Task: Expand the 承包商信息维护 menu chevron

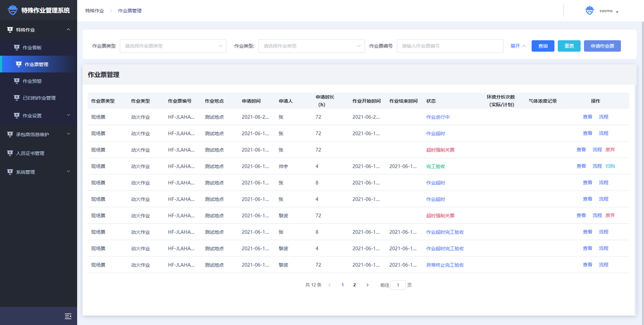Action: coord(68,134)
